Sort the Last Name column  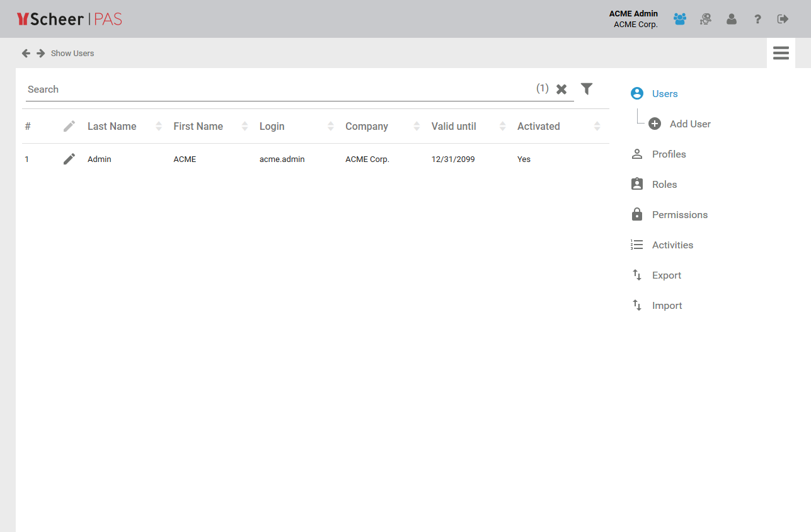(x=158, y=126)
